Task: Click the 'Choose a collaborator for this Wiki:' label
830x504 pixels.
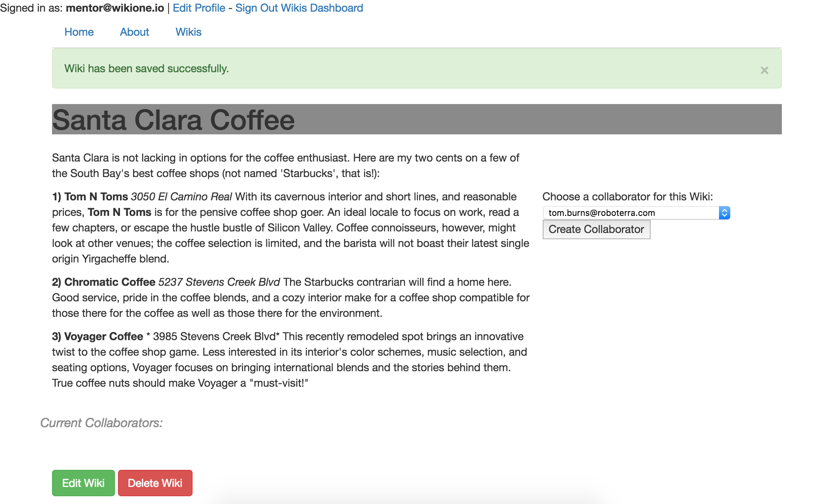Action: 628,196
